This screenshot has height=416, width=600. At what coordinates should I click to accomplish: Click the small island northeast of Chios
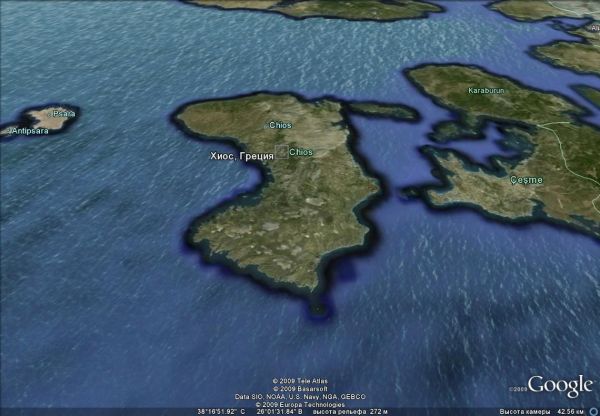(387, 110)
